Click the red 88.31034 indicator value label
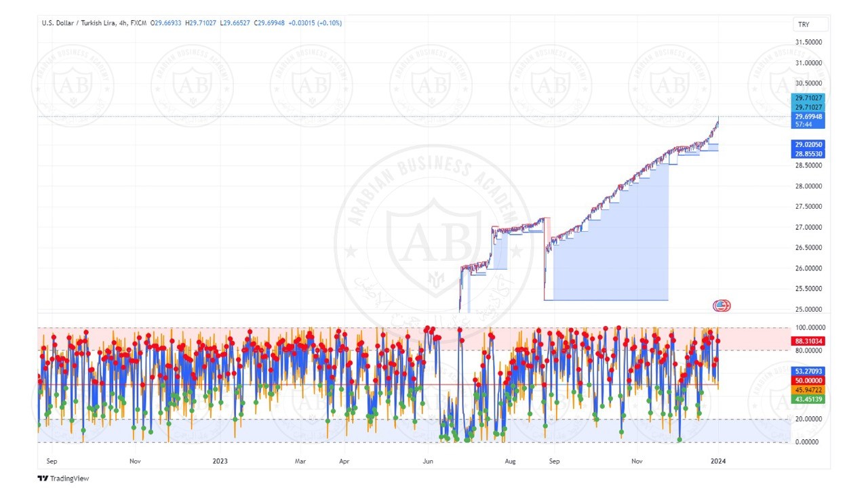This screenshot has height=488, width=868. click(x=808, y=341)
